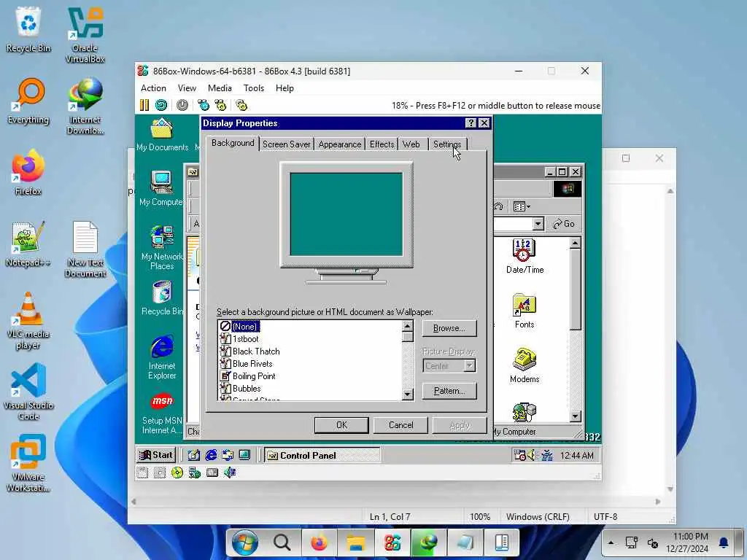
Task: Launch Outlook Express from guest quick launch
Action: (x=228, y=455)
